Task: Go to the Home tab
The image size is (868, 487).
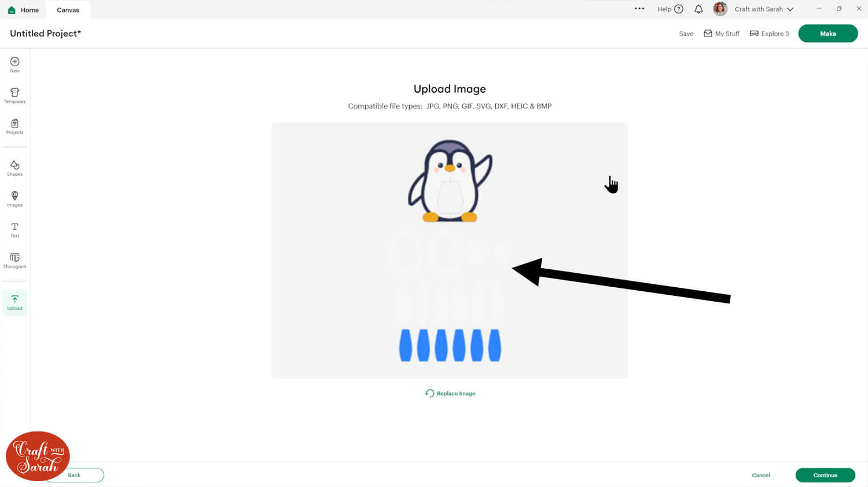Action: 24,10
